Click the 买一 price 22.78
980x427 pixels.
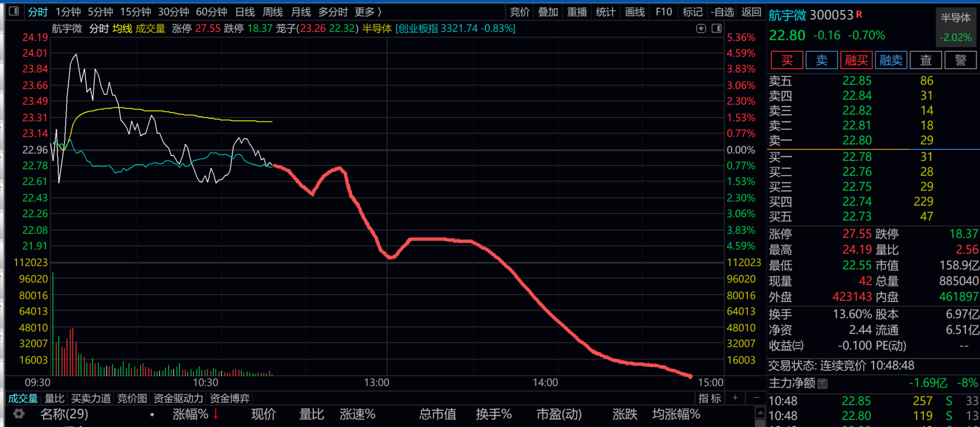(x=857, y=157)
